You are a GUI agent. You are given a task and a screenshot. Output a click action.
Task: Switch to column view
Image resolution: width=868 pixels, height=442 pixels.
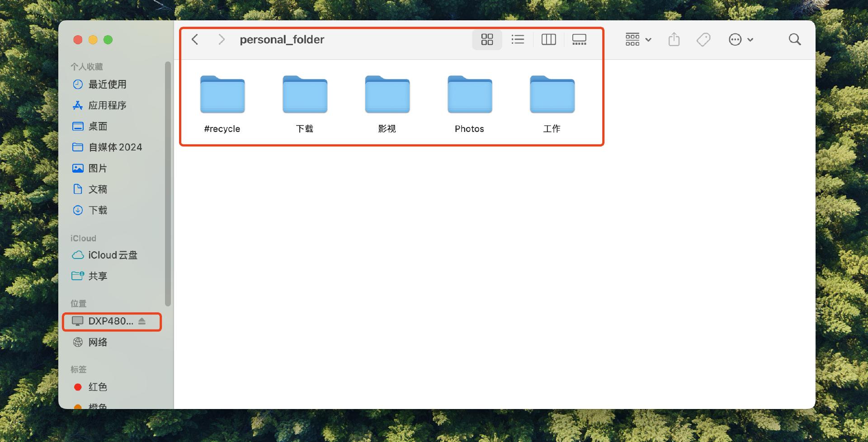pos(548,39)
